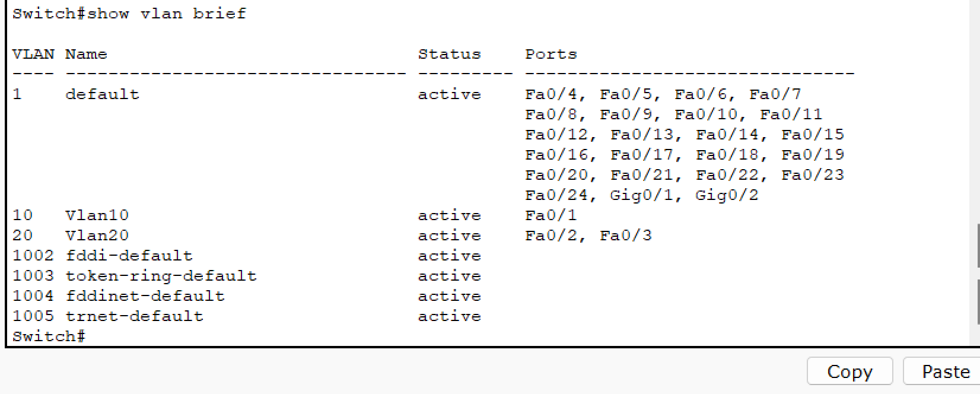Click the token-ring-default row name
Screen dimensions: 980x394
tap(161, 276)
